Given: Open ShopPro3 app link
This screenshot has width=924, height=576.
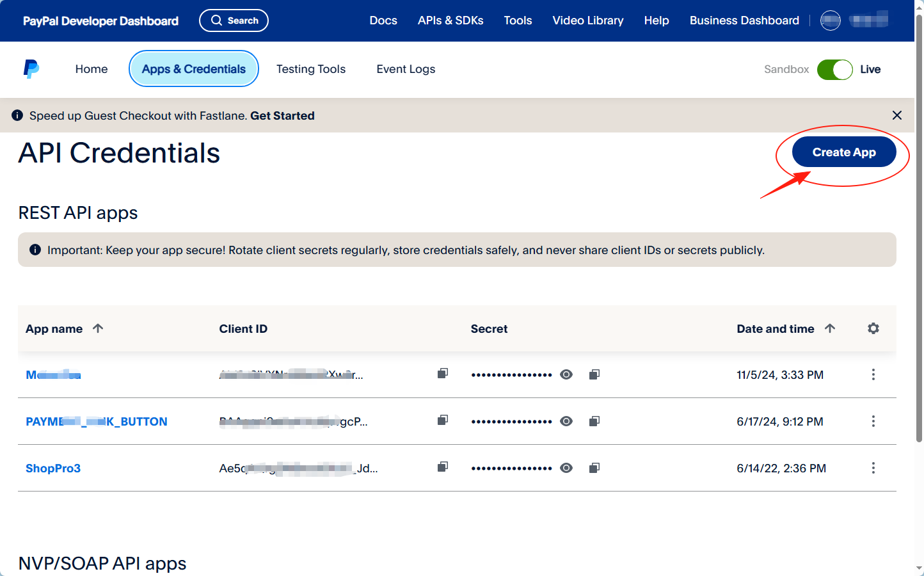Looking at the screenshot, I should (53, 468).
